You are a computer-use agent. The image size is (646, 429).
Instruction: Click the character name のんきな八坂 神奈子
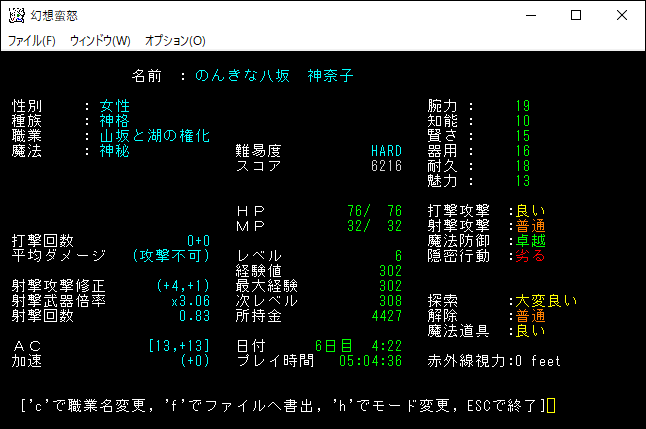point(275,76)
